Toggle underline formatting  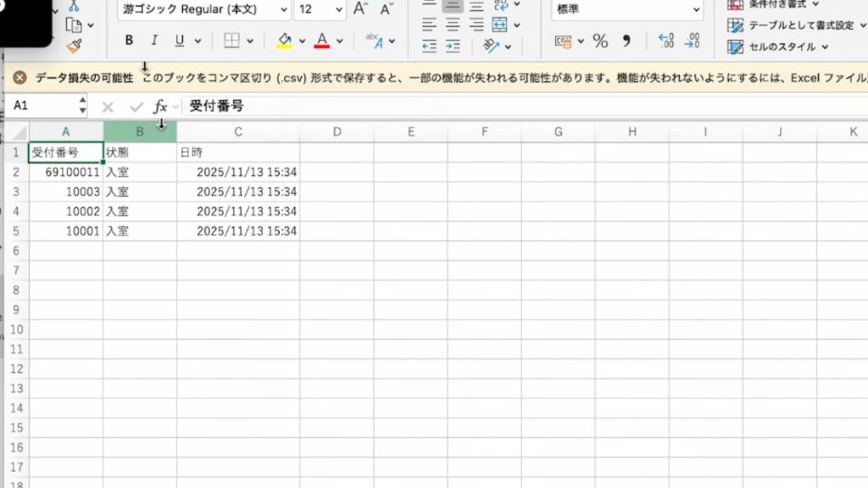pos(179,40)
